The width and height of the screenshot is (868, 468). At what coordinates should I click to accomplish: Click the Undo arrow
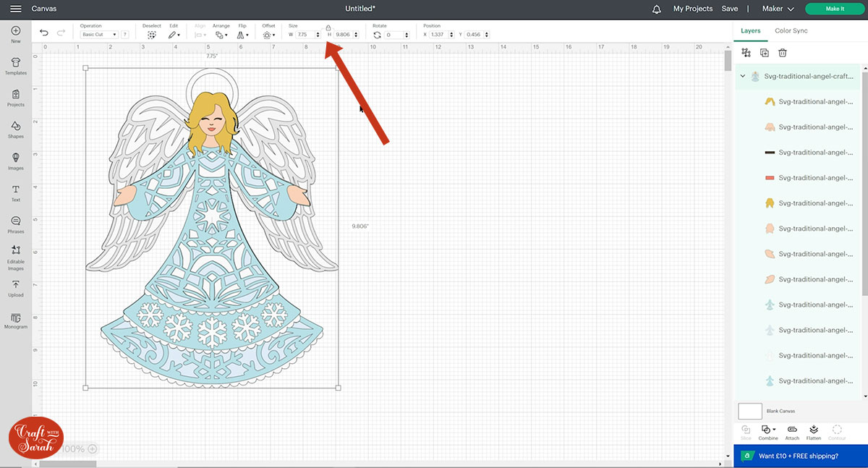coord(44,33)
